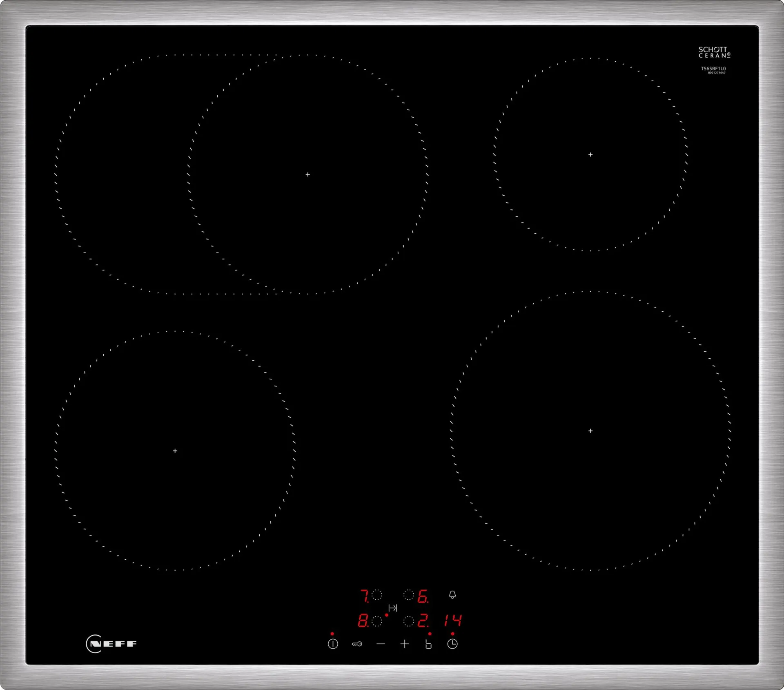Select the front-left zone showing level 8
Image resolution: width=784 pixels, height=690 pixels.
(363, 621)
